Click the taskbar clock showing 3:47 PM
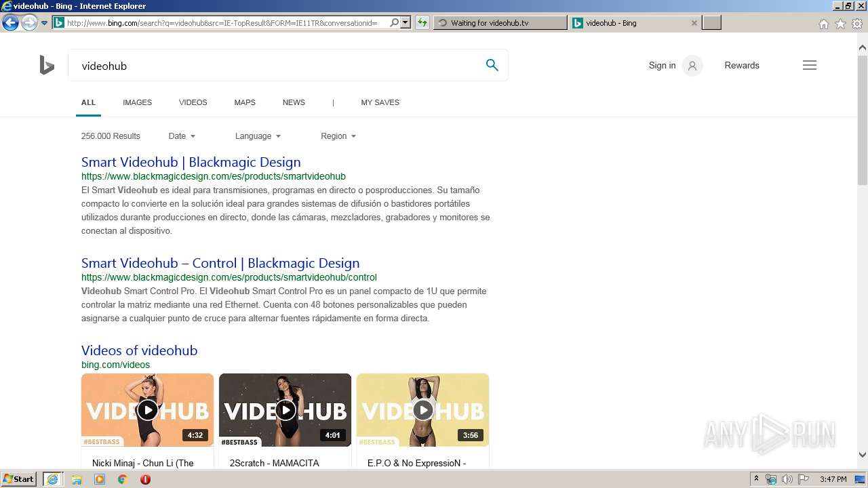This screenshot has width=868, height=488. 833,479
